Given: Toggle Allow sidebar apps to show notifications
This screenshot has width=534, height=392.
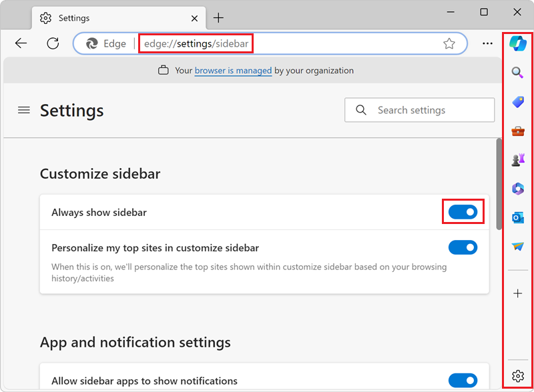Looking at the screenshot, I should tap(463, 380).
